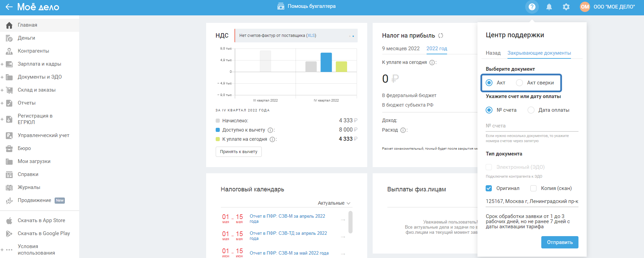The image size is (644, 258).
Task: Click the Деньги icon in the sidebar
Action: pyautogui.click(x=9, y=38)
